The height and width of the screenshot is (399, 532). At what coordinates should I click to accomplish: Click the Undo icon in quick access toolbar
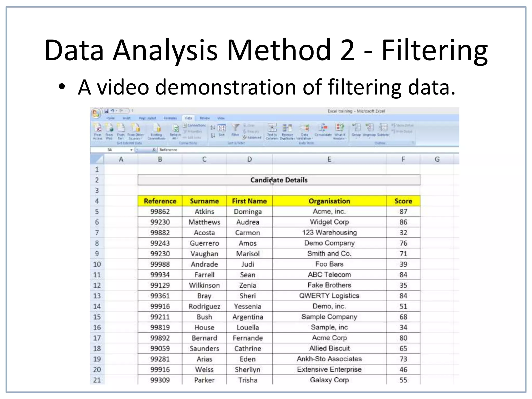(112, 111)
